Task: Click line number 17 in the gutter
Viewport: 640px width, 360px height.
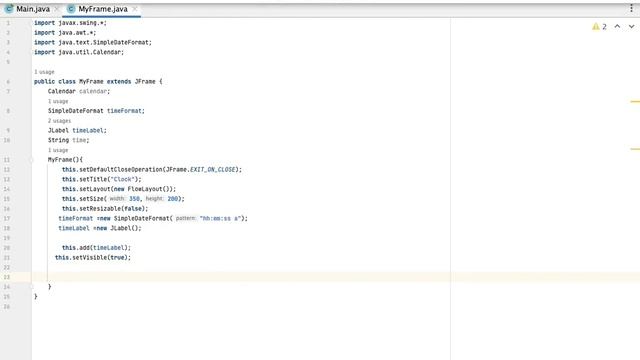Action: click(x=7, y=218)
